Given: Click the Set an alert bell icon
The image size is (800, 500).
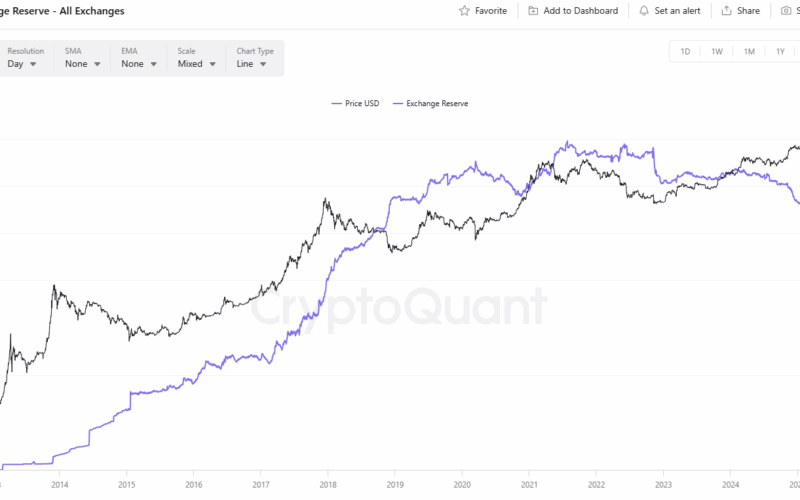Looking at the screenshot, I should tap(644, 11).
